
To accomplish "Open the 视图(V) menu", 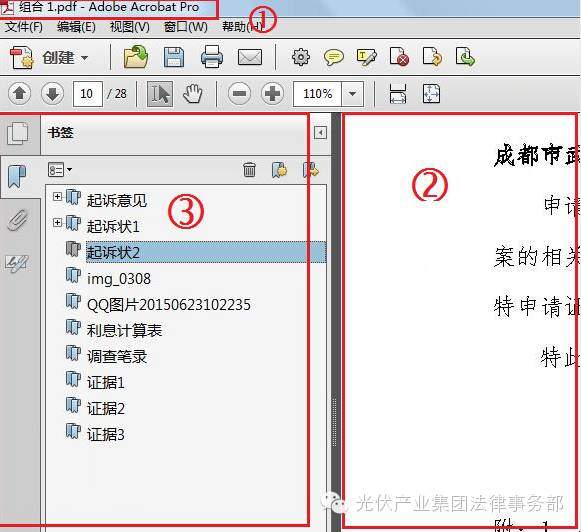I will 130,27.
